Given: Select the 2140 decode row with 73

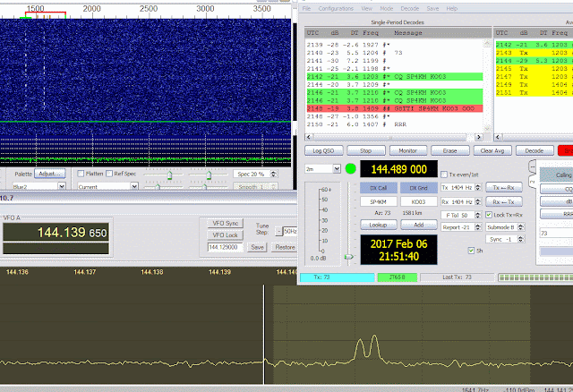Looking at the screenshot, I should coord(395,53).
